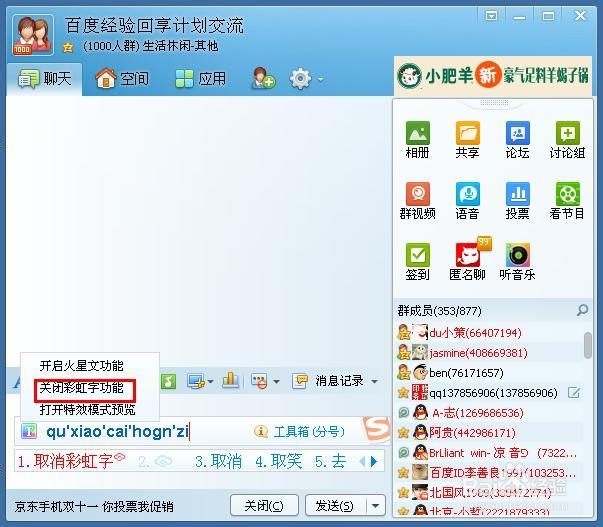Switch to the 应用 apps tab
Viewport: 603px width, 527px height.
tap(200, 79)
